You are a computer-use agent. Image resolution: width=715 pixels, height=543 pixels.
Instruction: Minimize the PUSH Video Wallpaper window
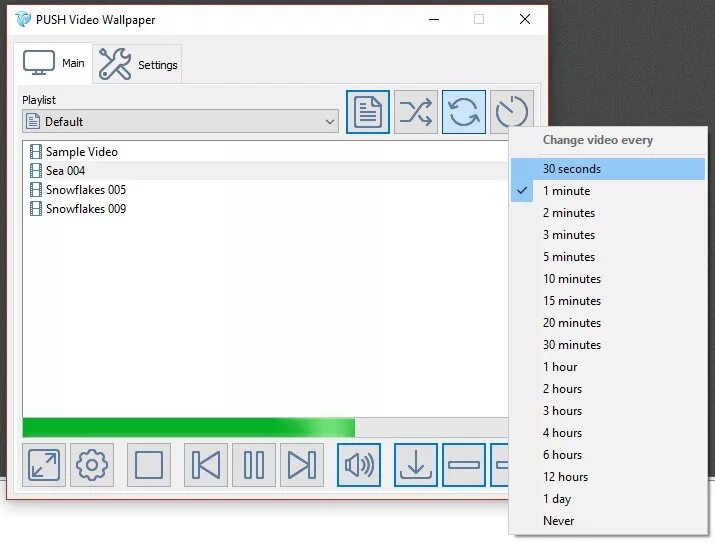click(x=434, y=19)
